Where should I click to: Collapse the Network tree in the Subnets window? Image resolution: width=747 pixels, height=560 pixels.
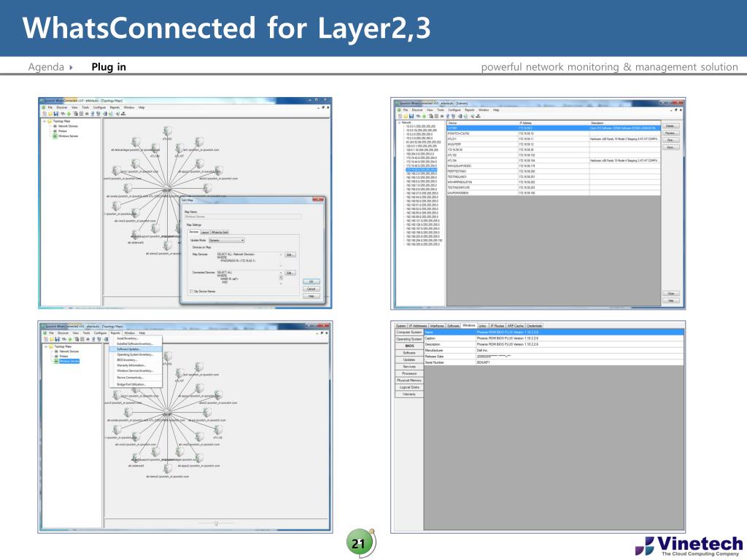coord(399,122)
